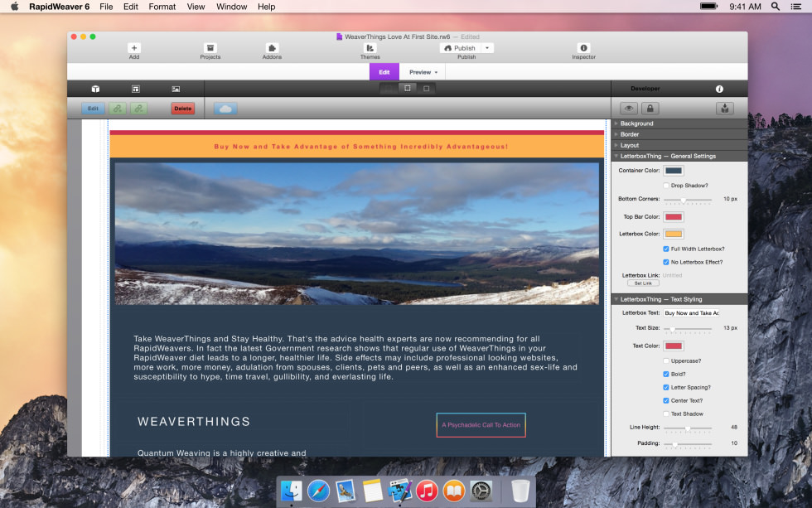Enable the Text Shadow checkbox
This screenshot has height=508, width=812.
666,414
